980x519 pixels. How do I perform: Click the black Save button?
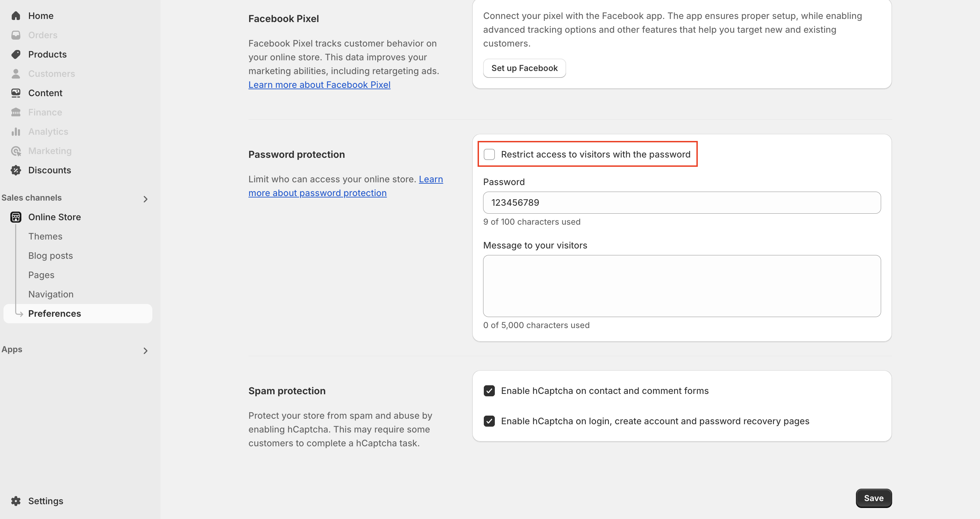click(874, 498)
